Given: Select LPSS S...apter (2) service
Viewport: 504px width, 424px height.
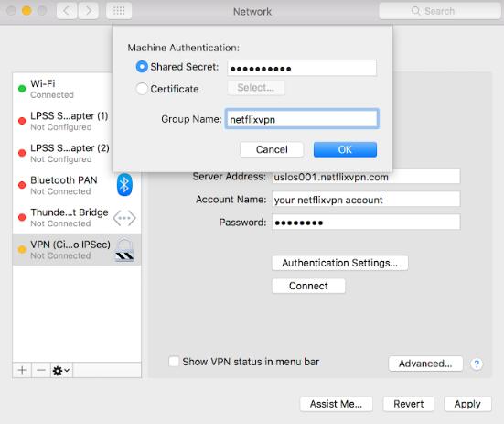Looking at the screenshot, I should point(63,153).
